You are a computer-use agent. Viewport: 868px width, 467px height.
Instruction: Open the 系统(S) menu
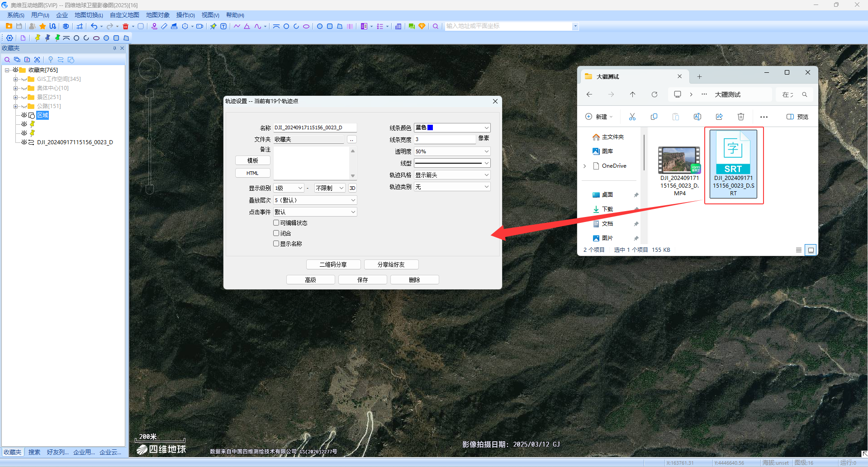click(16, 15)
